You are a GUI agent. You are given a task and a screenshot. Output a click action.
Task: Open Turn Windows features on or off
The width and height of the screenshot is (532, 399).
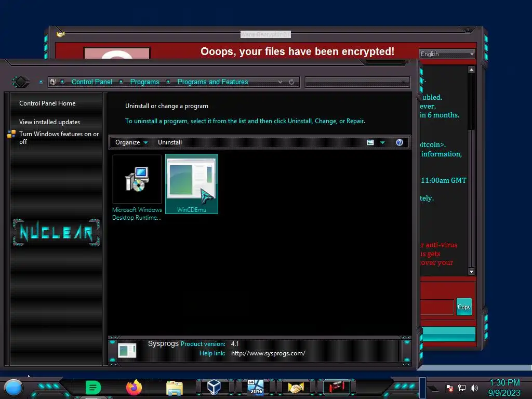click(x=59, y=138)
